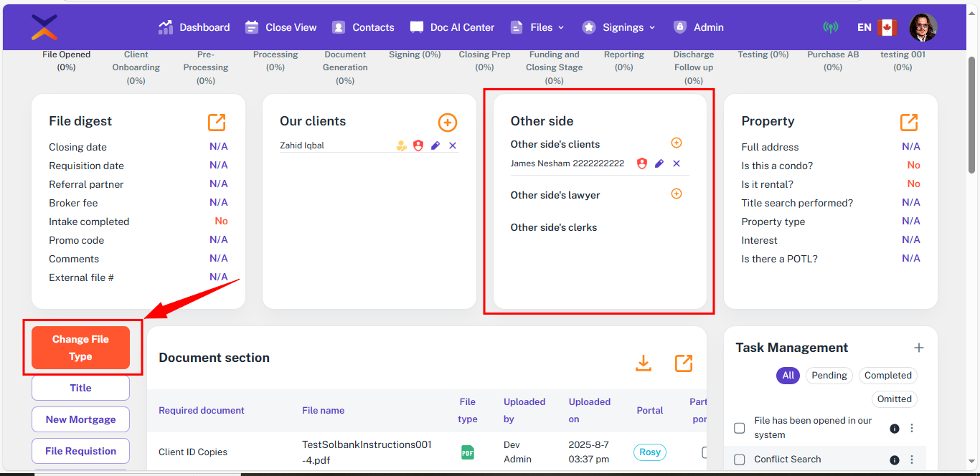
Task: Tick the Conflict Search task checkbox
Action: 740,460
